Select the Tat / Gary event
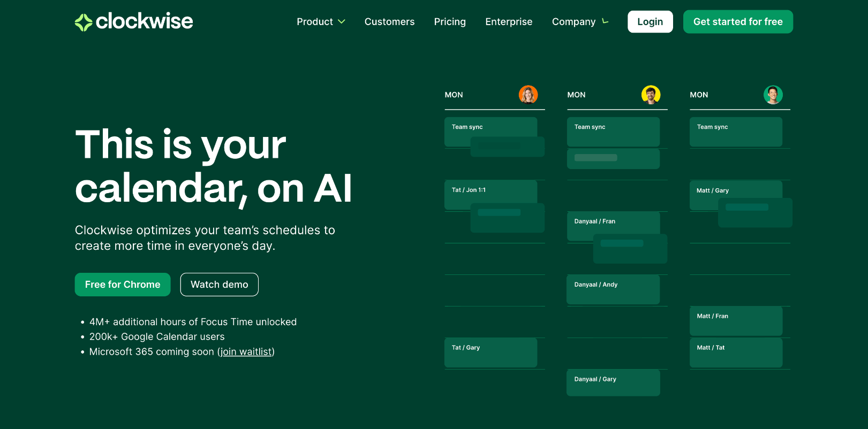The width and height of the screenshot is (868, 429). 490,353
